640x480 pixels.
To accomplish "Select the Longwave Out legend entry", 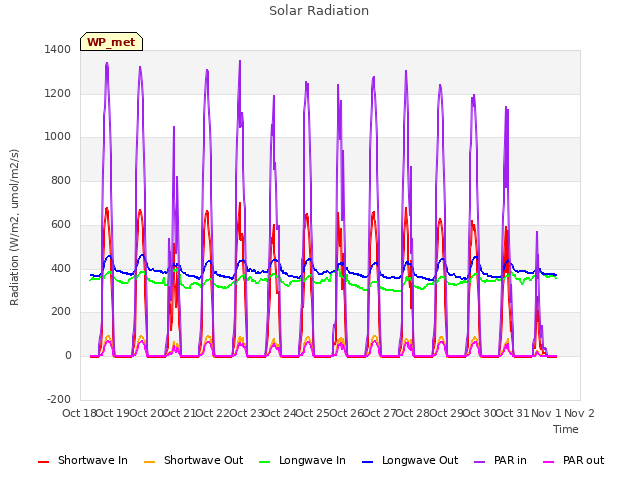I will click(410, 460).
